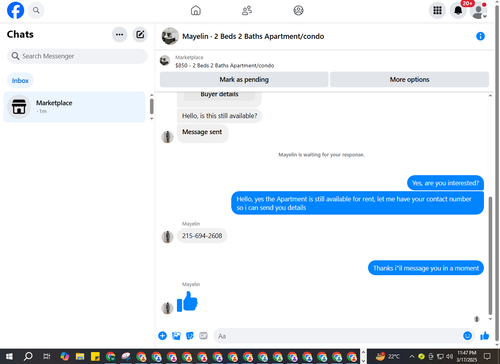This screenshot has width=500, height=364.
Task: Open File Explorer from the taskbar
Action: [x=80, y=356]
